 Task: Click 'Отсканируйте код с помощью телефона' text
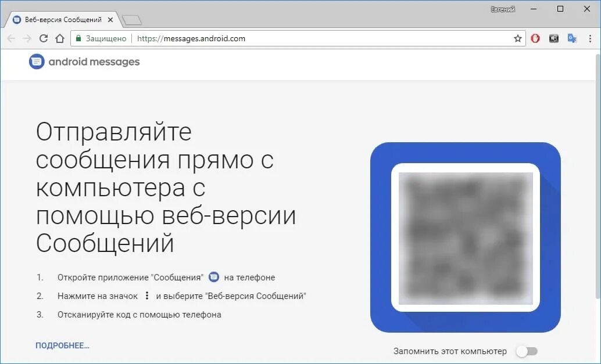[139, 315]
